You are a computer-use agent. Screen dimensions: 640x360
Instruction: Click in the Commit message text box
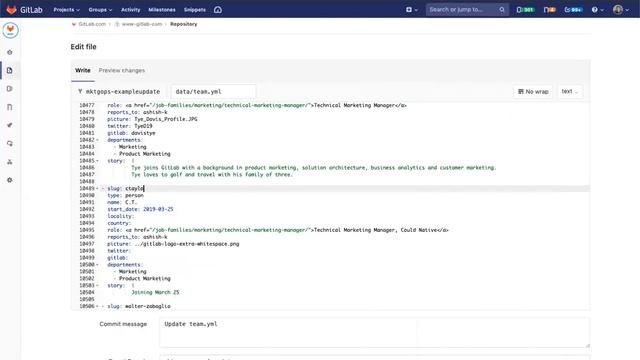374,332
